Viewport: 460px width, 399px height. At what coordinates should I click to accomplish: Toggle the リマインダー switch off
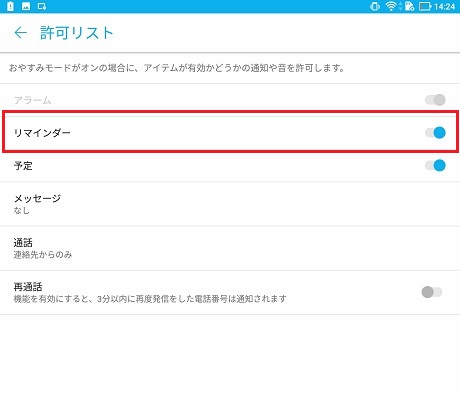click(435, 133)
